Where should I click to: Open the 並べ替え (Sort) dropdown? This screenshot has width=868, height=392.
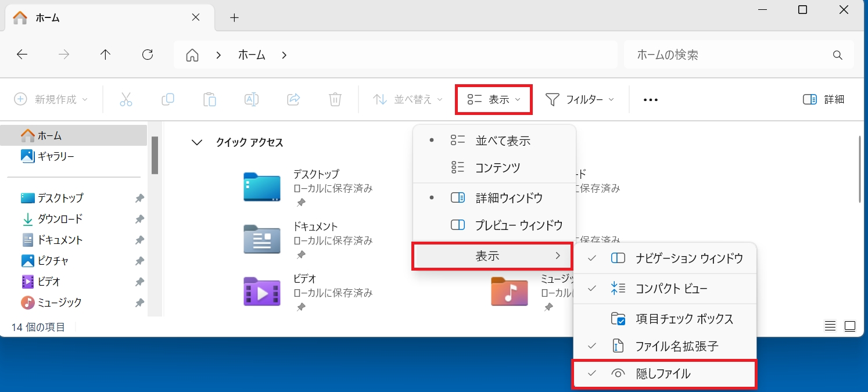406,99
